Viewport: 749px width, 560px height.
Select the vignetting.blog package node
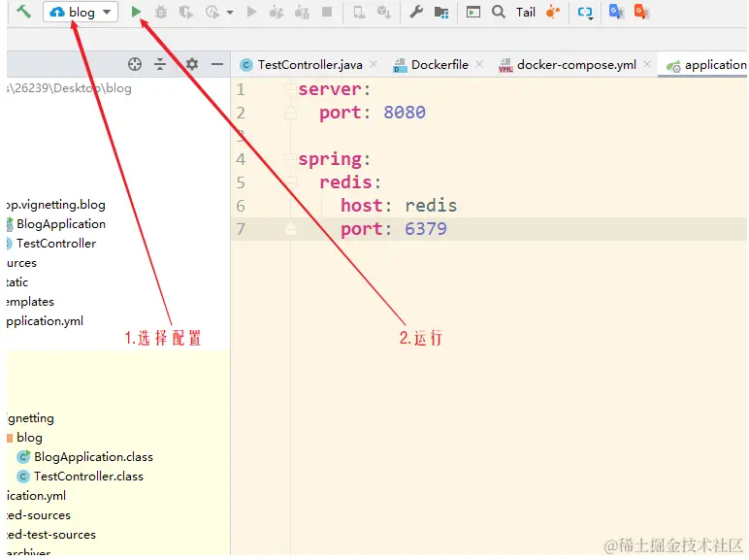[56, 205]
